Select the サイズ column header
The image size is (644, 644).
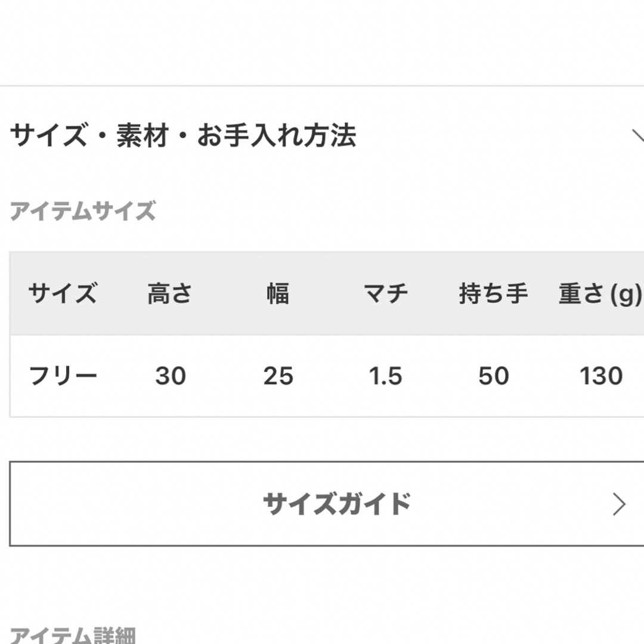(63, 293)
